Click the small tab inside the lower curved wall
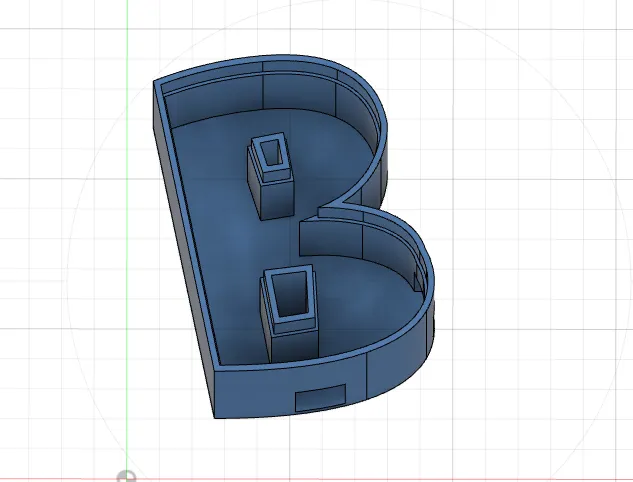633x482 pixels. 418,281
